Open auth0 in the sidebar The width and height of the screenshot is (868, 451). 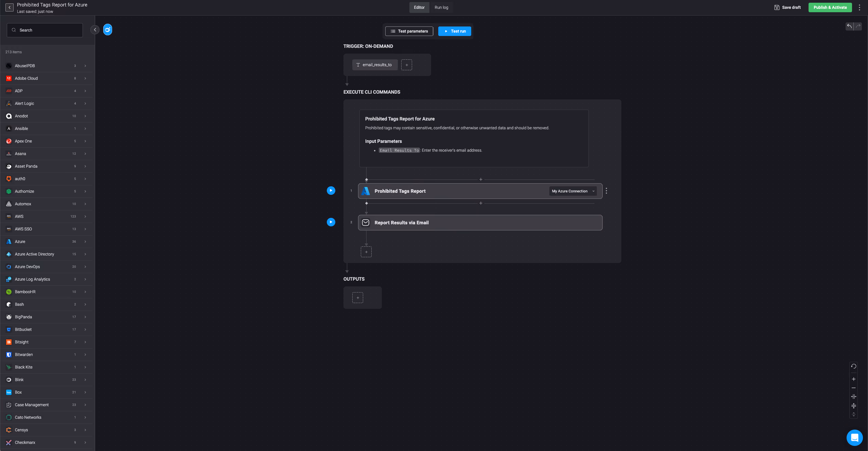[46, 179]
